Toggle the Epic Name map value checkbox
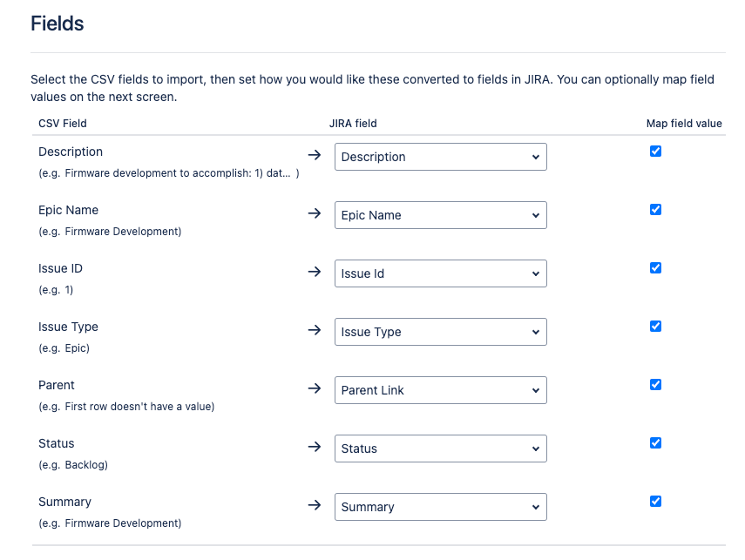This screenshot has width=745, height=560. point(655,210)
